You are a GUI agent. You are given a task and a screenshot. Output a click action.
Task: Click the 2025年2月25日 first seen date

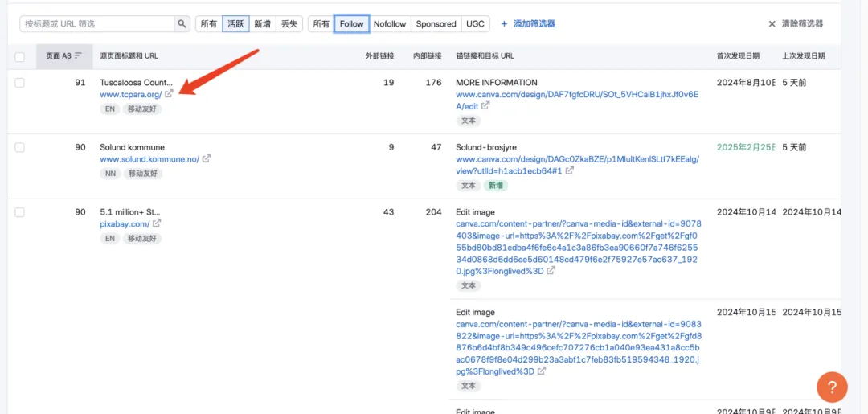pos(746,147)
